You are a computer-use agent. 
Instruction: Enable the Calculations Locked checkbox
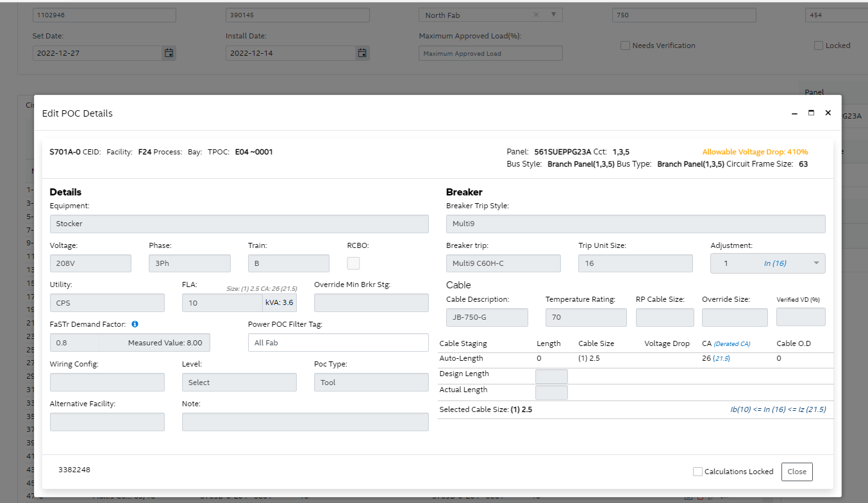pyautogui.click(x=697, y=472)
